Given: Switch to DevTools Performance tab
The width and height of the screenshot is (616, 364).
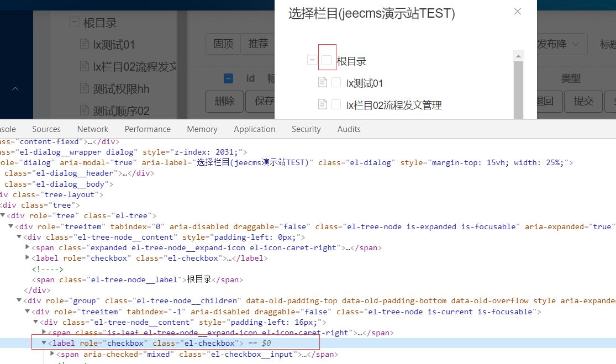Looking at the screenshot, I should (x=148, y=129).
